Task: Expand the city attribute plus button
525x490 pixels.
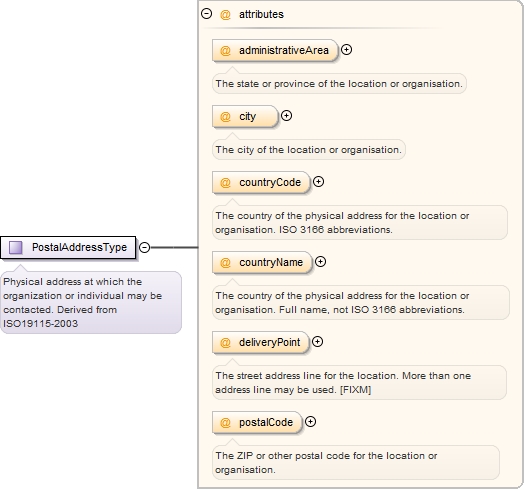Action: [286, 116]
